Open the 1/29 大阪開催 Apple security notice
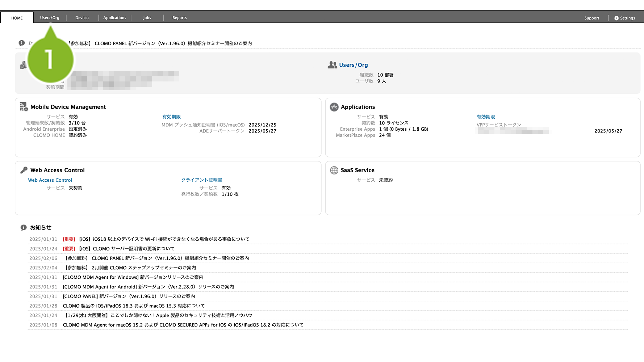 (158, 315)
